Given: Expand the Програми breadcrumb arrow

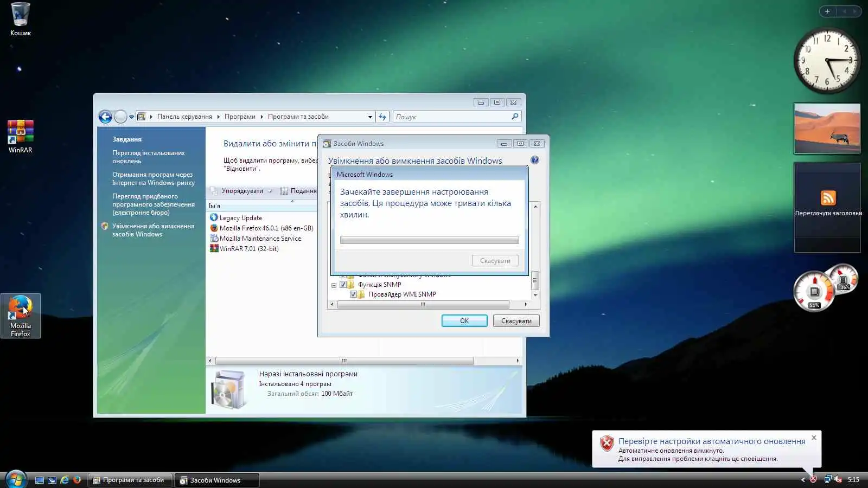Looking at the screenshot, I should pyautogui.click(x=261, y=117).
